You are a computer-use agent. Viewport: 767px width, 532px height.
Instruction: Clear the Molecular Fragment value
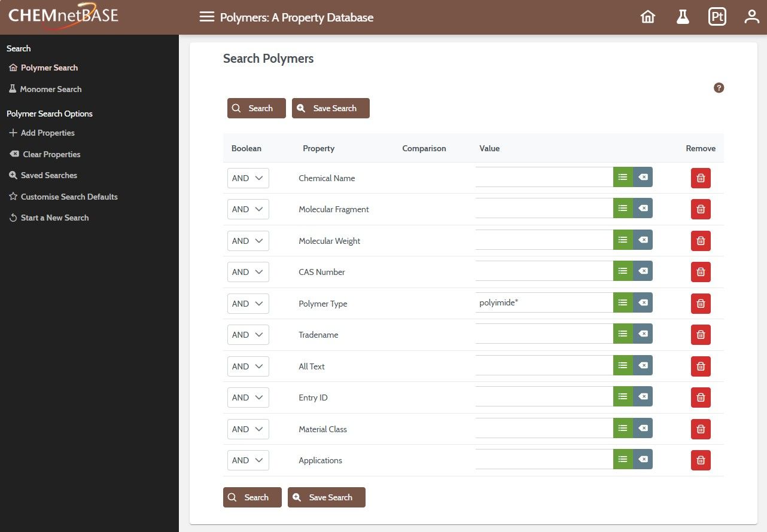click(x=643, y=208)
